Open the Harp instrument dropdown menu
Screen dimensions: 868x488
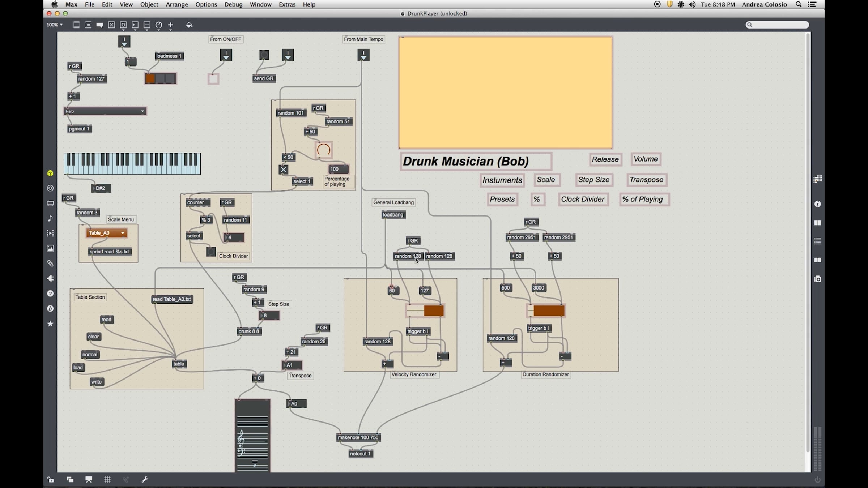click(105, 111)
